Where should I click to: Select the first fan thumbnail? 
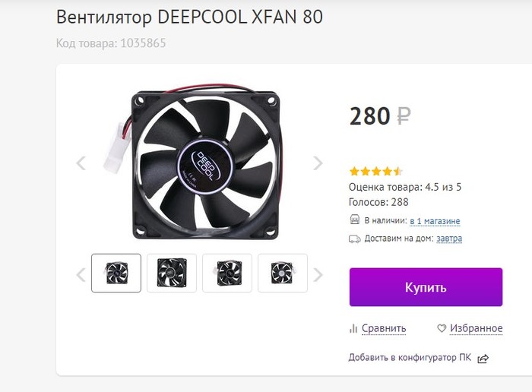tap(116, 273)
